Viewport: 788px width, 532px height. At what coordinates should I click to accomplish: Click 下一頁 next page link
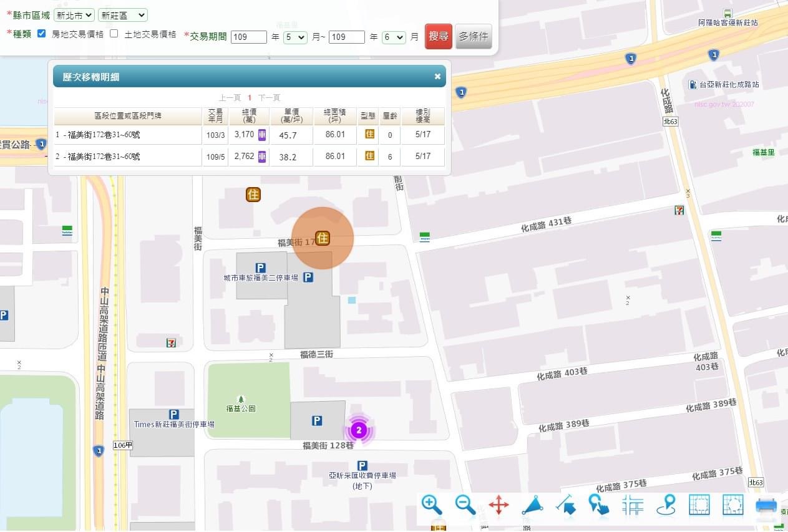(x=270, y=98)
